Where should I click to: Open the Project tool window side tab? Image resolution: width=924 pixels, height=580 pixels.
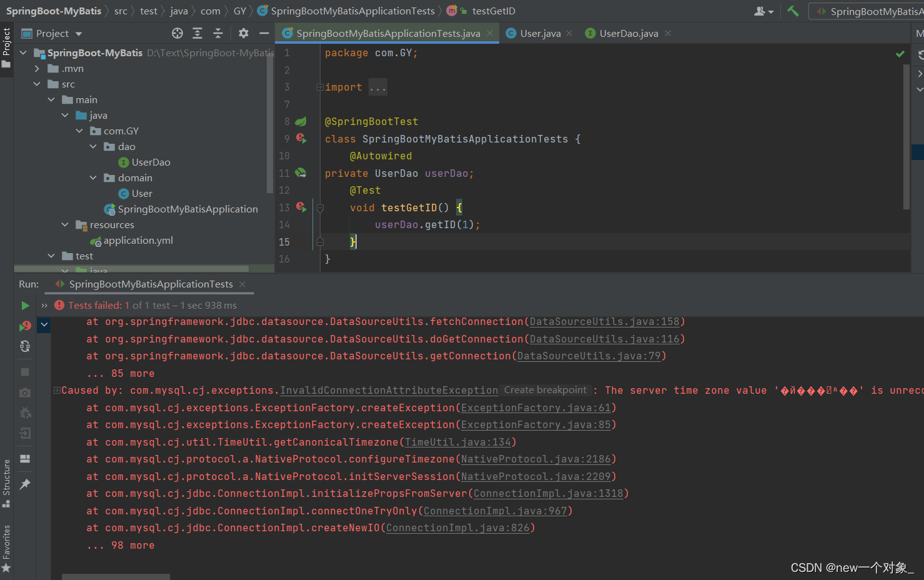coord(6,49)
